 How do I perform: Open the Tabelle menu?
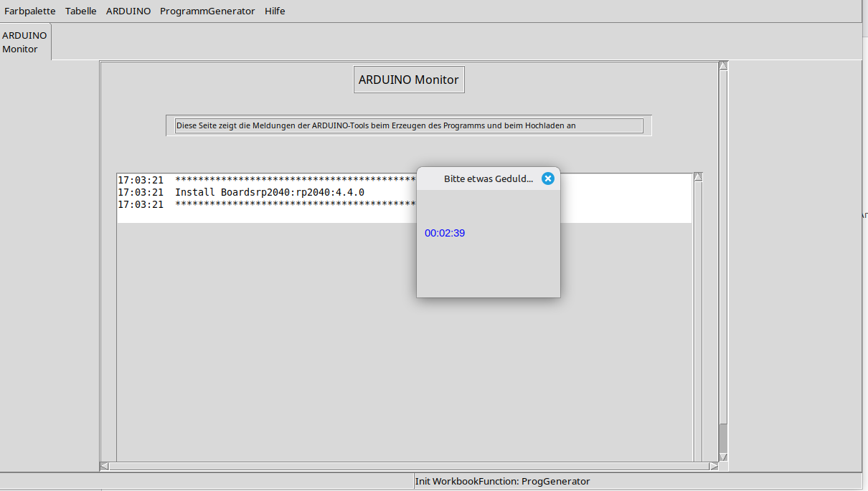80,11
